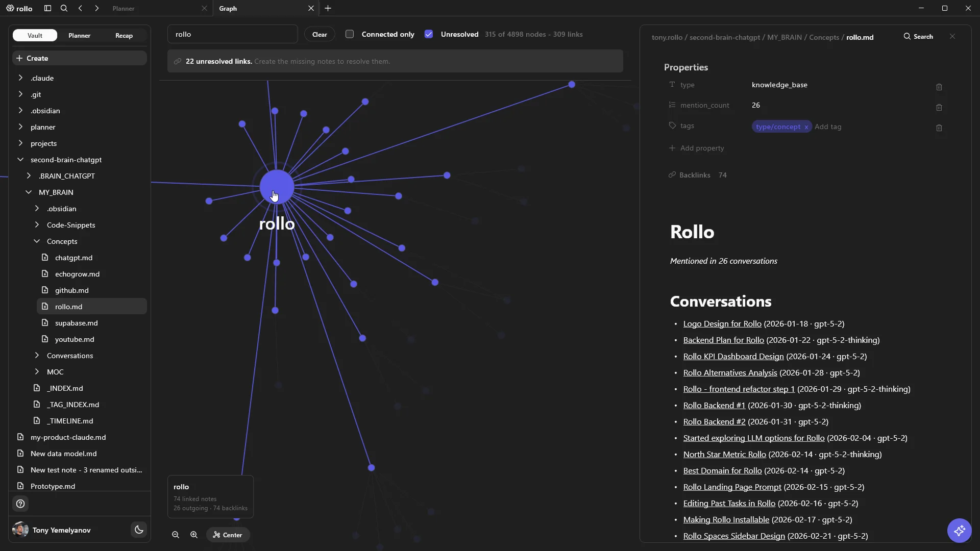Clear the graph filter
Viewport: 980px width, 551px height.
(320, 34)
